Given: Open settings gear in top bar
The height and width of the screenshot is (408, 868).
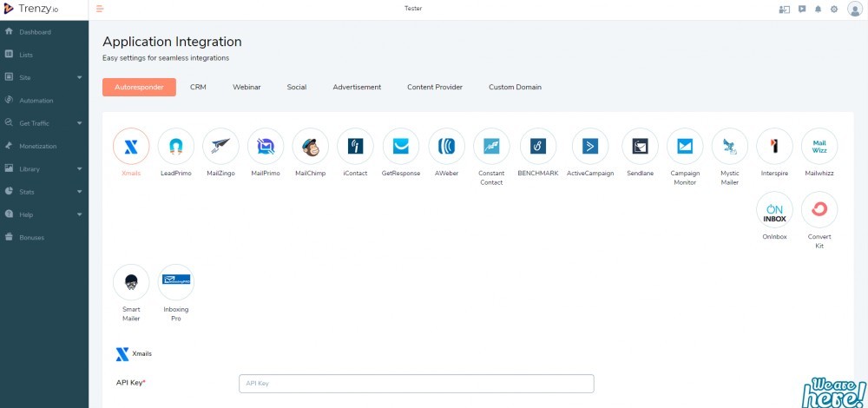Looking at the screenshot, I should [833, 10].
